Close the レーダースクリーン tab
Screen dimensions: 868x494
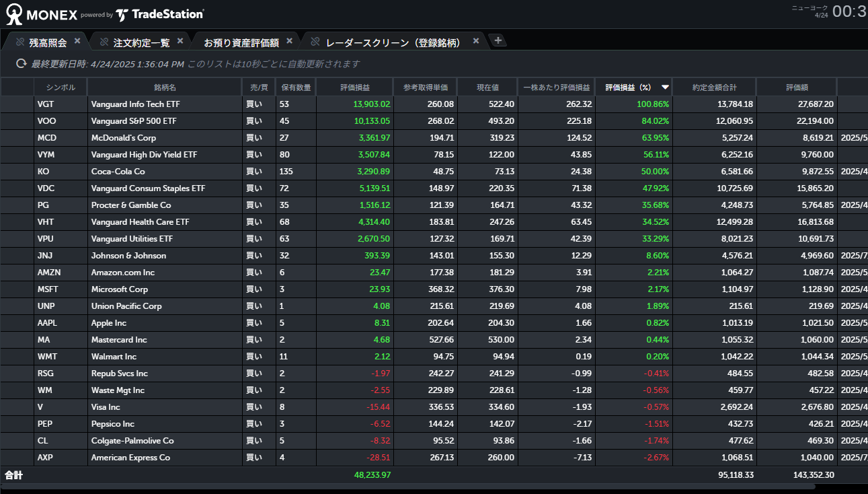[476, 41]
